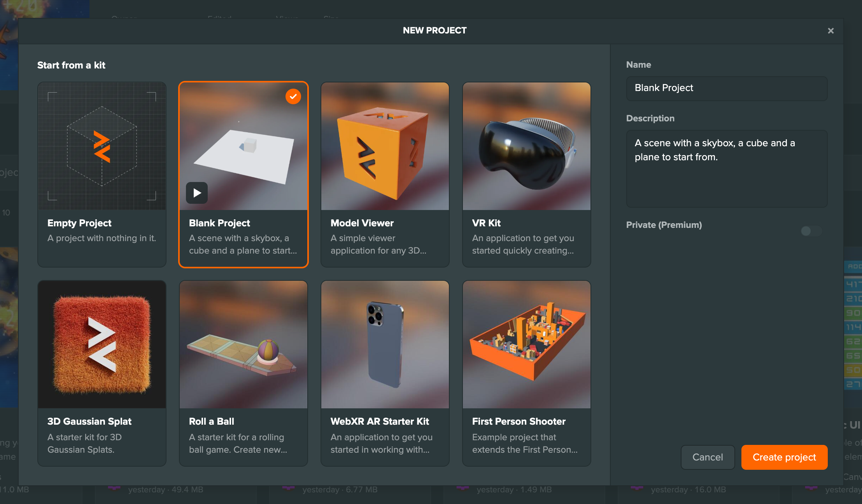
Task: Select the Model Viewer kit thumbnail
Action: [x=385, y=146]
